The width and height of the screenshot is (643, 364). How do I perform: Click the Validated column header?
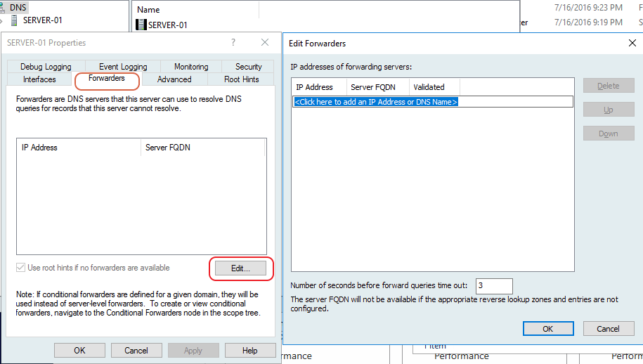coord(434,87)
